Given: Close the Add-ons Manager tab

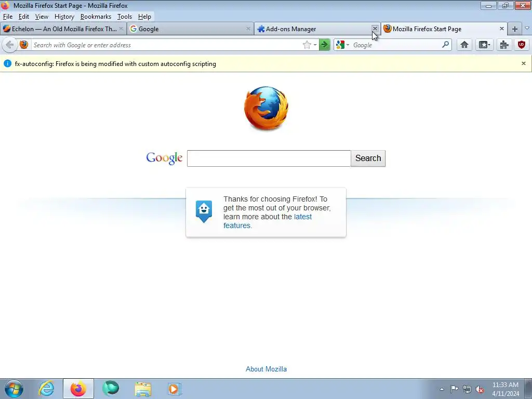Looking at the screenshot, I should pos(375,29).
